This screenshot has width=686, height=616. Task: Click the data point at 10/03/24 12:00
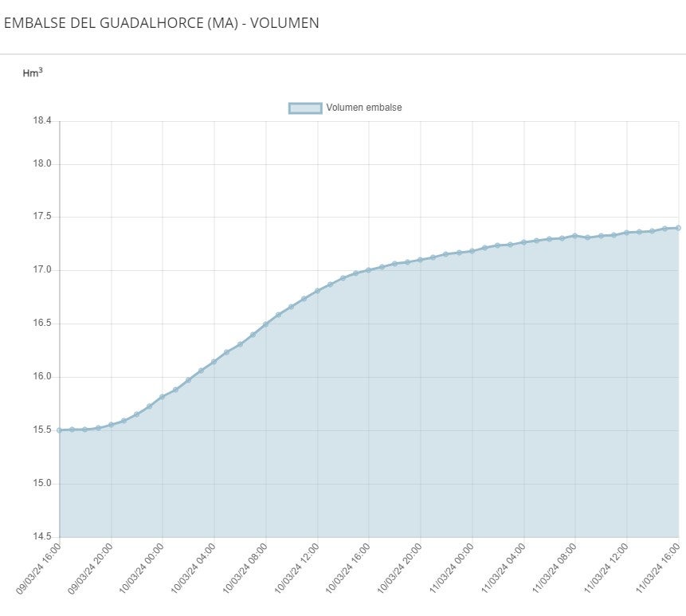pos(317,291)
